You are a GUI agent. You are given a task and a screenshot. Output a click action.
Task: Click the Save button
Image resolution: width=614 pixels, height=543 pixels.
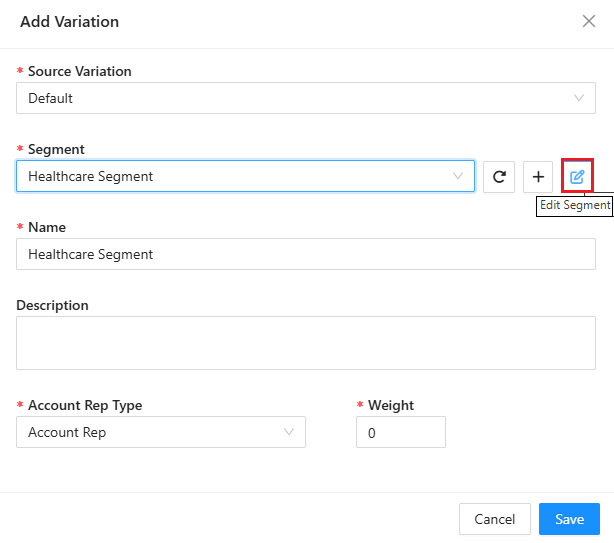pos(569,519)
